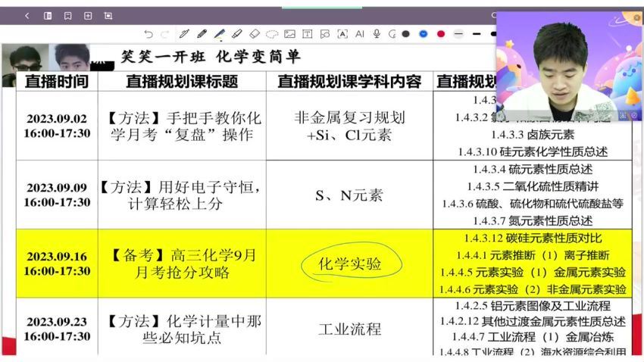The image size is (644, 362).
Task: Select the highlighter tool
Action: pos(236,34)
